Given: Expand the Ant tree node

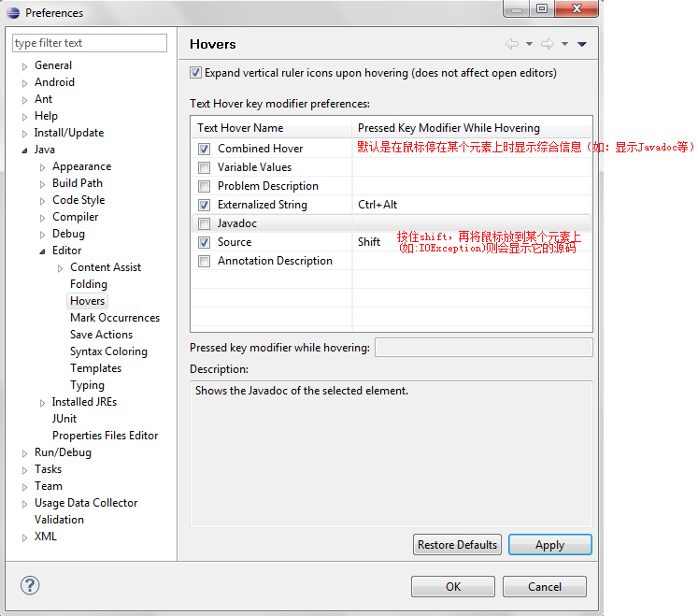Looking at the screenshot, I should (24, 100).
